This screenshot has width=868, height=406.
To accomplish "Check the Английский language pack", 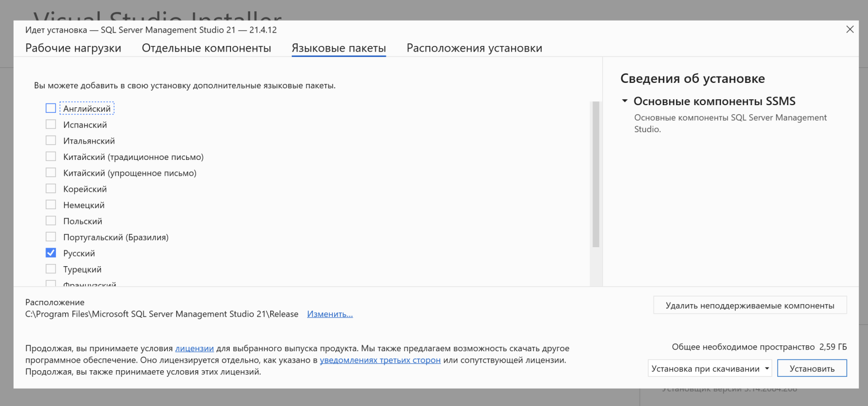I will click(51, 108).
